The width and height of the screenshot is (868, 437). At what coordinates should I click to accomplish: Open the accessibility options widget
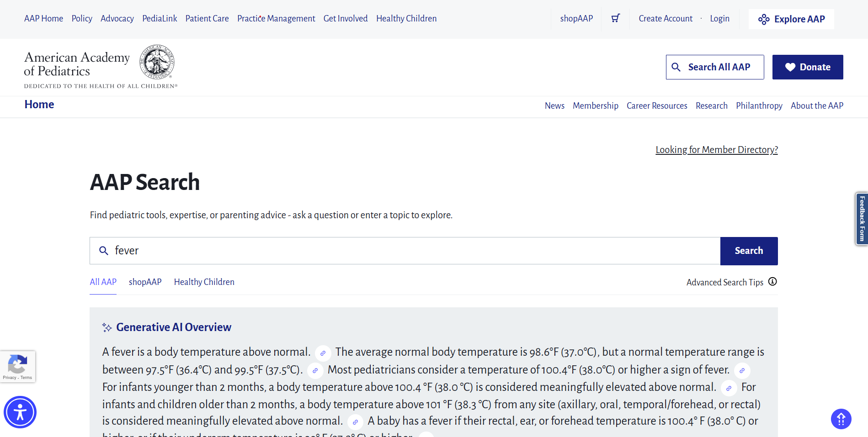tap(20, 412)
